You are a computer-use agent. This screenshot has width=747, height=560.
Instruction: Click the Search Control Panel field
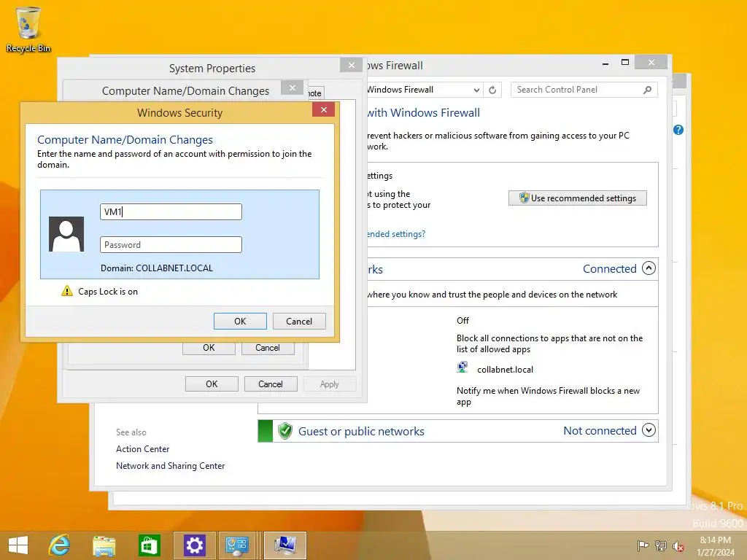coord(584,90)
